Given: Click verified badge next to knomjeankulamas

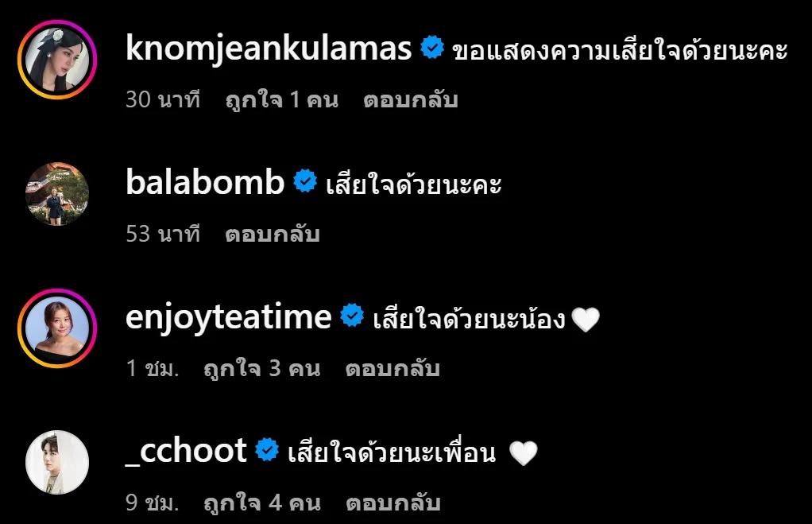Looking at the screenshot, I should [x=432, y=48].
